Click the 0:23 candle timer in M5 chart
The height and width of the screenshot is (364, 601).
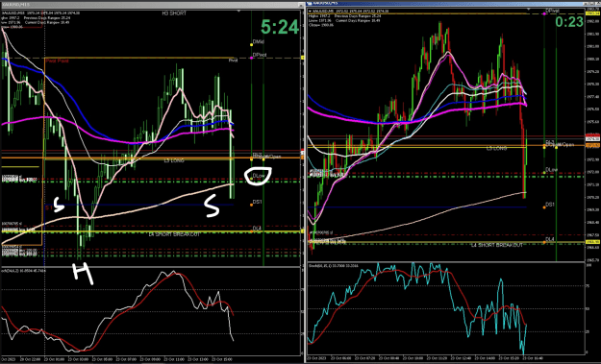pyautogui.click(x=569, y=22)
